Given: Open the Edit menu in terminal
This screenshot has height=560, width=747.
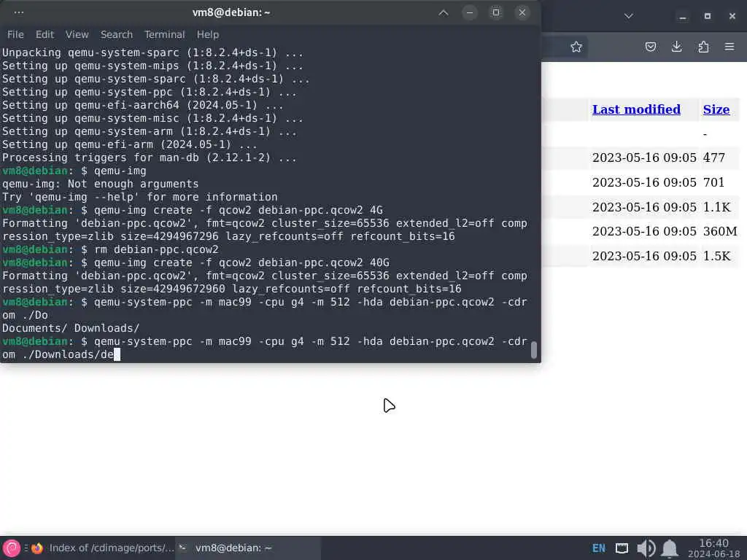Looking at the screenshot, I should coord(44,34).
